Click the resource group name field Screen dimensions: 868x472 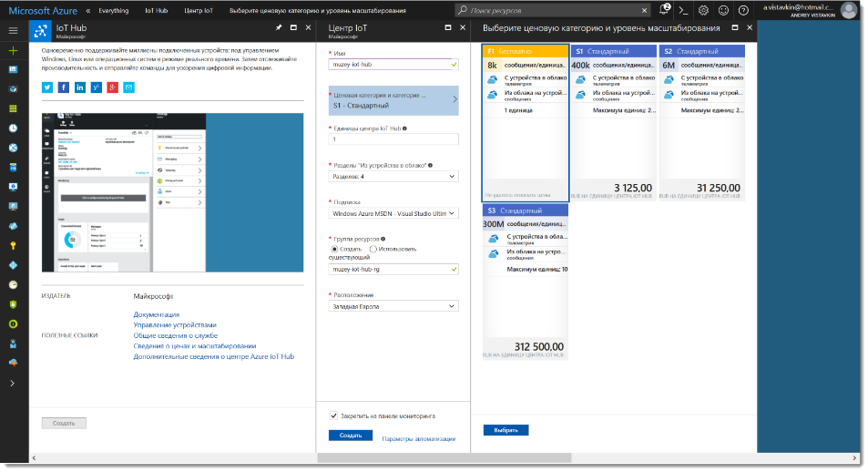pyautogui.click(x=393, y=269)
